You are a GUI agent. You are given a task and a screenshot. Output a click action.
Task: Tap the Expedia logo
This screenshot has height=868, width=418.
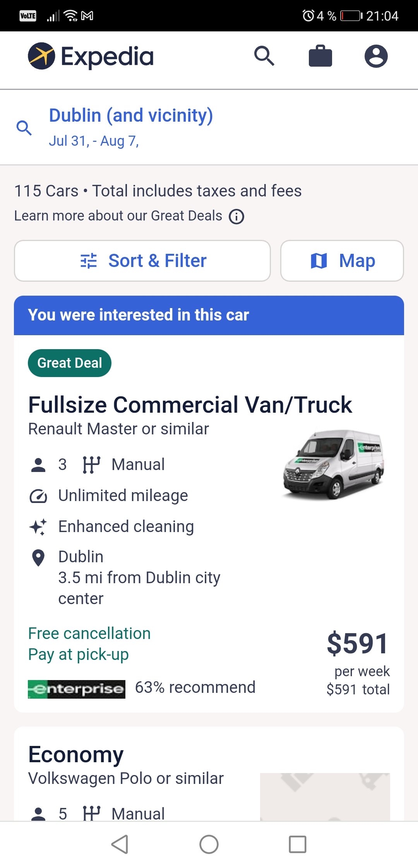click(x=91, y=56)
